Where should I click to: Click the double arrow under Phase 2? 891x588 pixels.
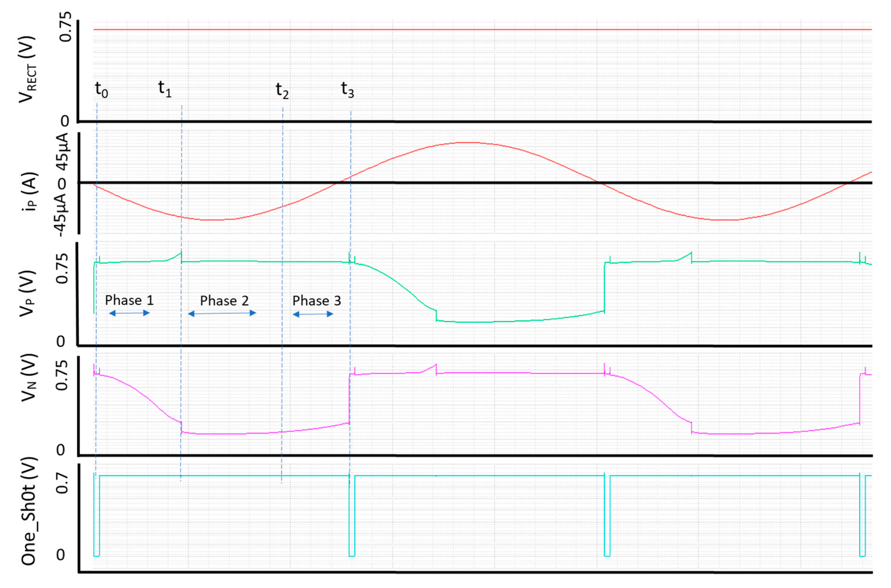pos(222,313)
